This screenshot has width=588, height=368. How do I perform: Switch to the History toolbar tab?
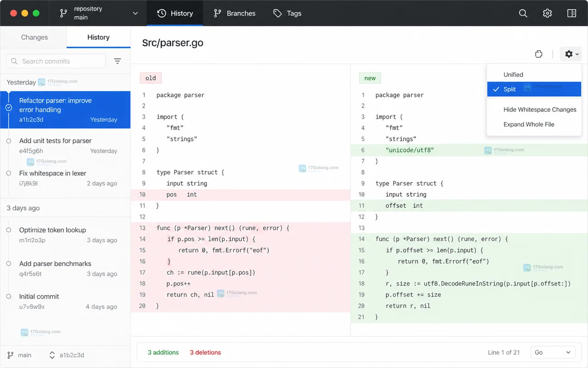tap(175, 13)
